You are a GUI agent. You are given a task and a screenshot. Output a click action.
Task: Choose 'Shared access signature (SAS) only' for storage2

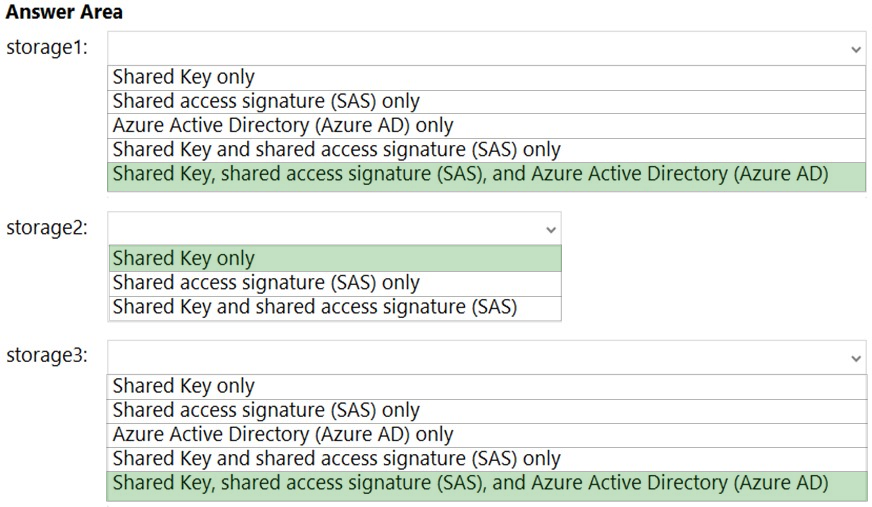pos(335,284)
